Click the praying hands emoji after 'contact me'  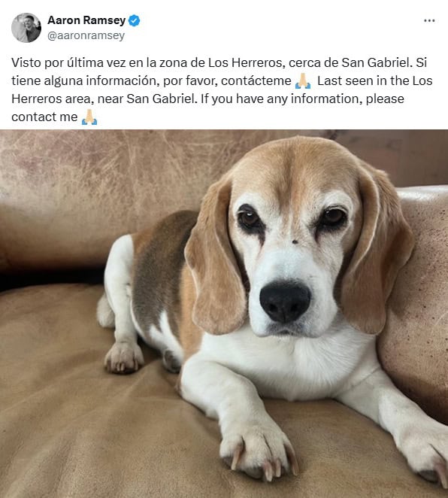pyautogui.click(x=89, y=117)
